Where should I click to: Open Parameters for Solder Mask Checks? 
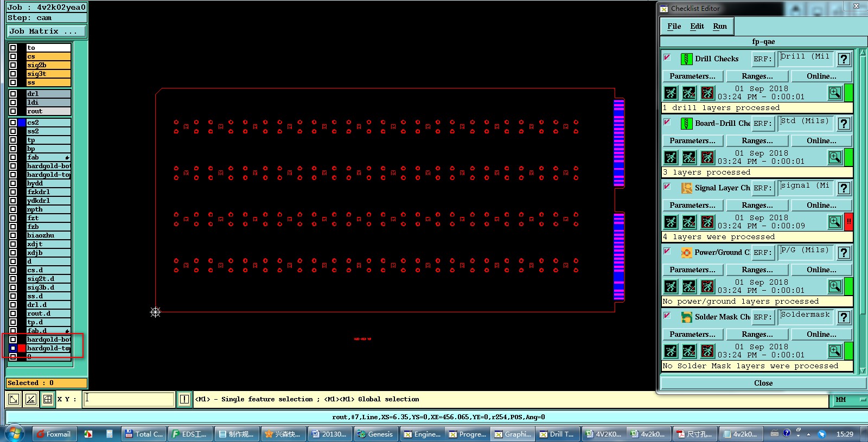pos(692,335)
